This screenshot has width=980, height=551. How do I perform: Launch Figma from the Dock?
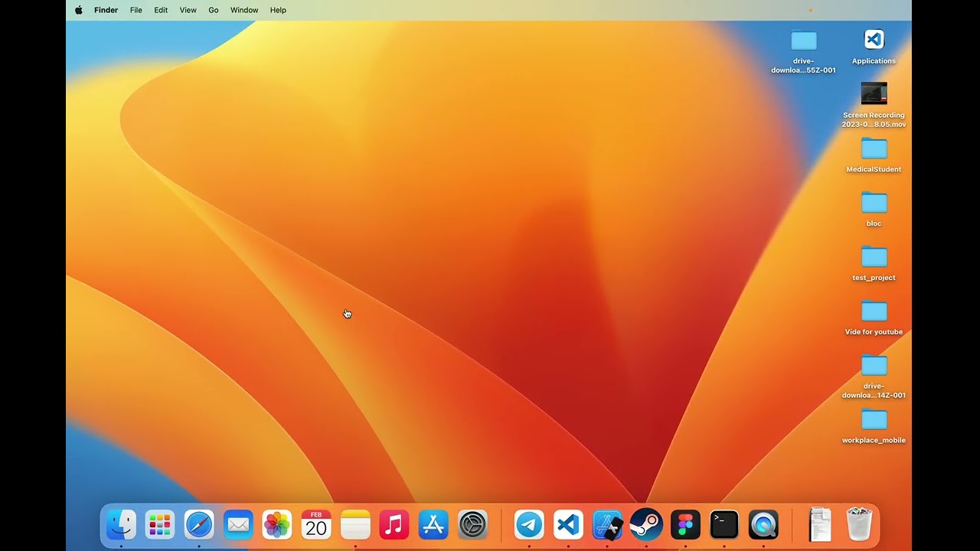(685, 525)
